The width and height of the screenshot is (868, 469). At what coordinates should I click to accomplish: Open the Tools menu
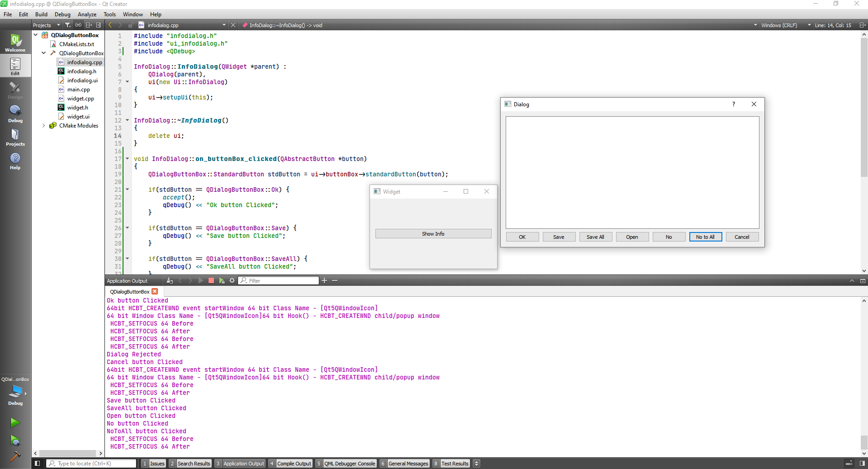(x=109, y=14)
